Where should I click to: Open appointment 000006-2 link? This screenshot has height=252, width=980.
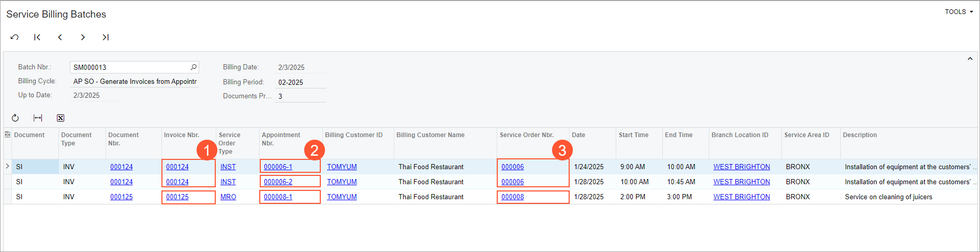[278, 182]
